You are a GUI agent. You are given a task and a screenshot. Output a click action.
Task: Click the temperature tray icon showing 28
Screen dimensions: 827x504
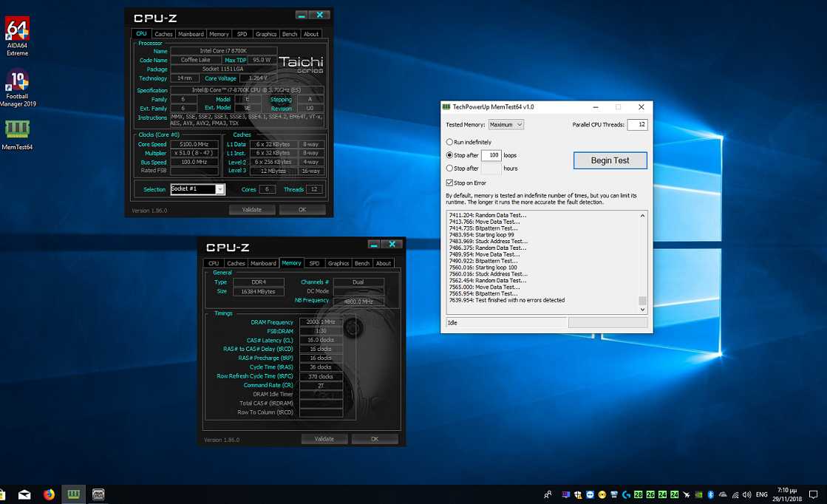pos(639,494)
